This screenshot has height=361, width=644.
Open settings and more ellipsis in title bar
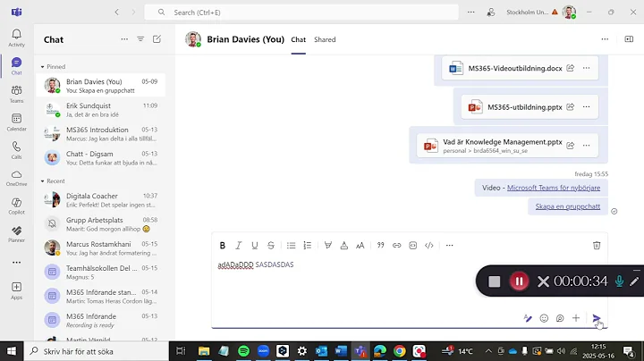coord(471,13)
